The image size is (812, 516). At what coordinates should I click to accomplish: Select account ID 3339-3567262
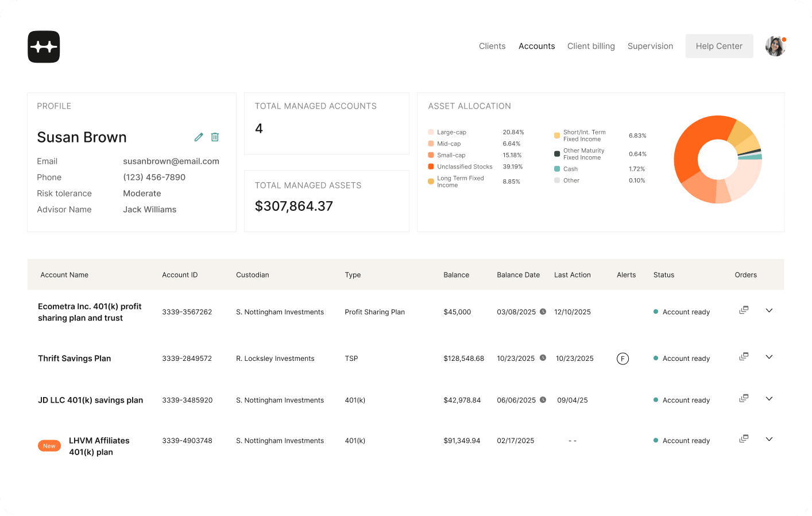[187, 312]
